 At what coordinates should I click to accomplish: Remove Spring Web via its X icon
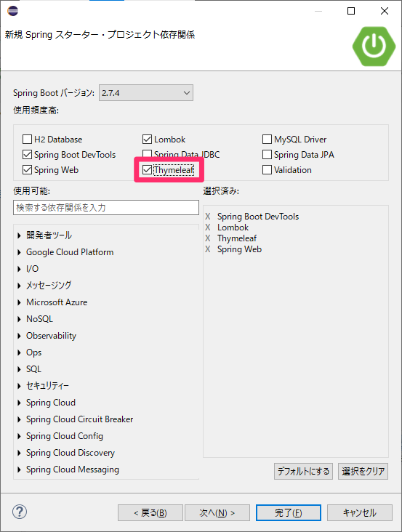(208, 249)
